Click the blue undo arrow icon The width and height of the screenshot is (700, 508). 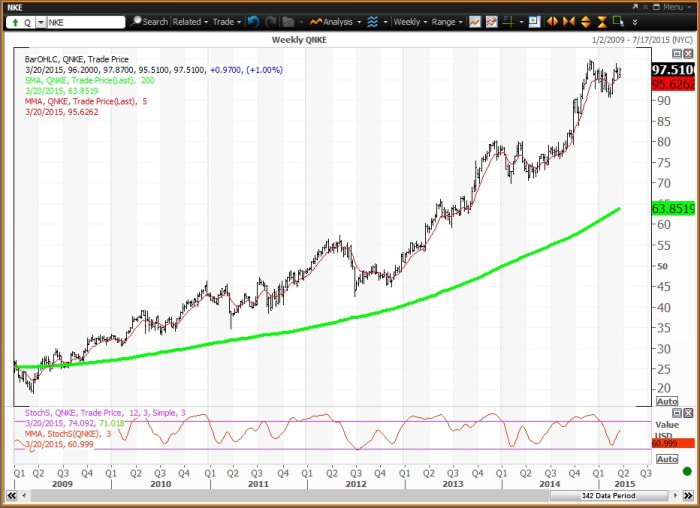(x=252, y=21)
